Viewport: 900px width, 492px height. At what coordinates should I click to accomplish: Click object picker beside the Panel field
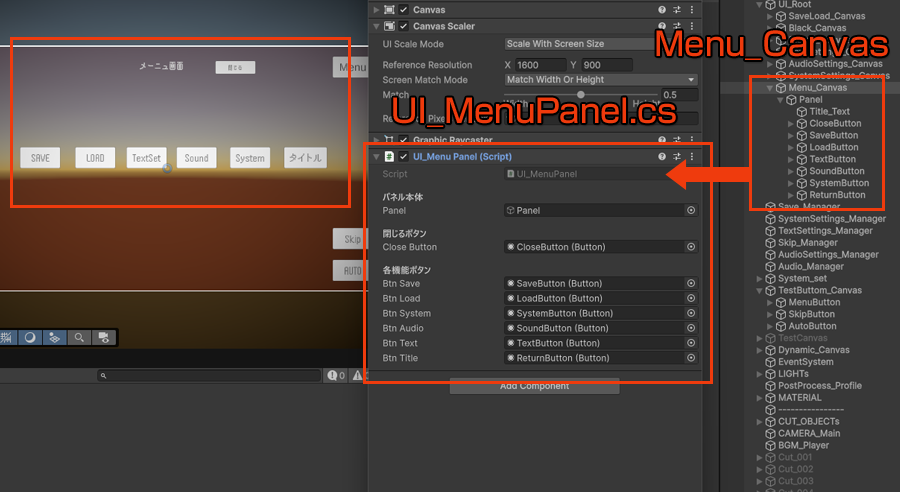click(x=690, y=211)
